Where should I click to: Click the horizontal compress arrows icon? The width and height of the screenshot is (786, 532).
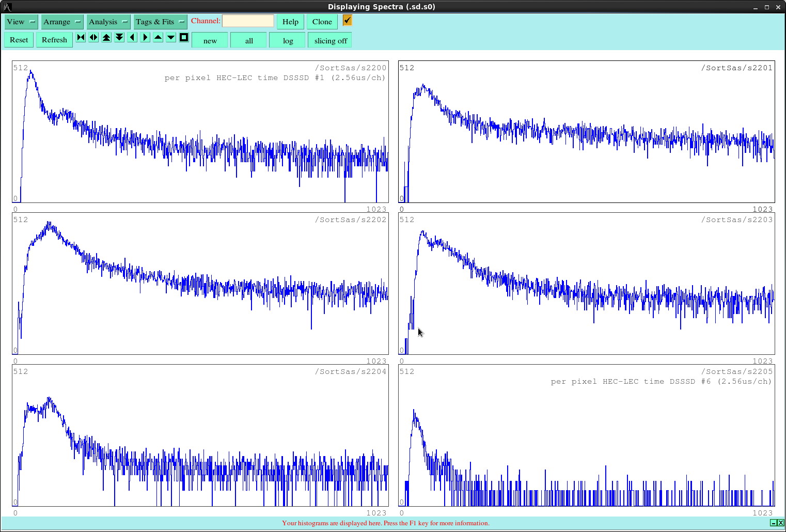click(81, 37)
